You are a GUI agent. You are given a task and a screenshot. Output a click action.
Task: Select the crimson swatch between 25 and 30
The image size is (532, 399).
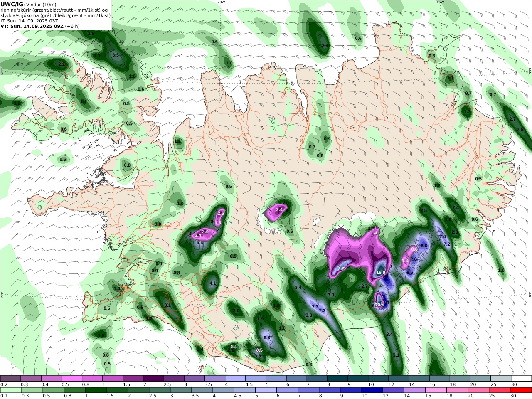500,390
